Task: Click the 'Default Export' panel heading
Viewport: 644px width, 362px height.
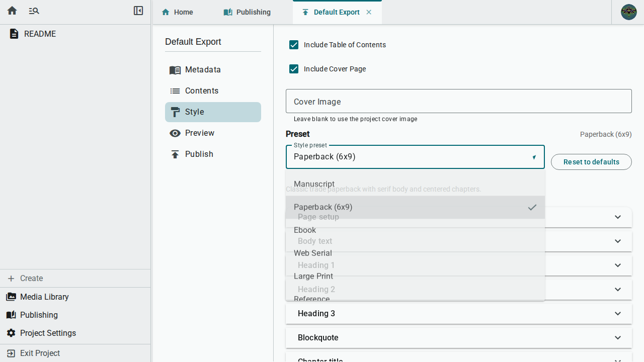Action: 193,42
